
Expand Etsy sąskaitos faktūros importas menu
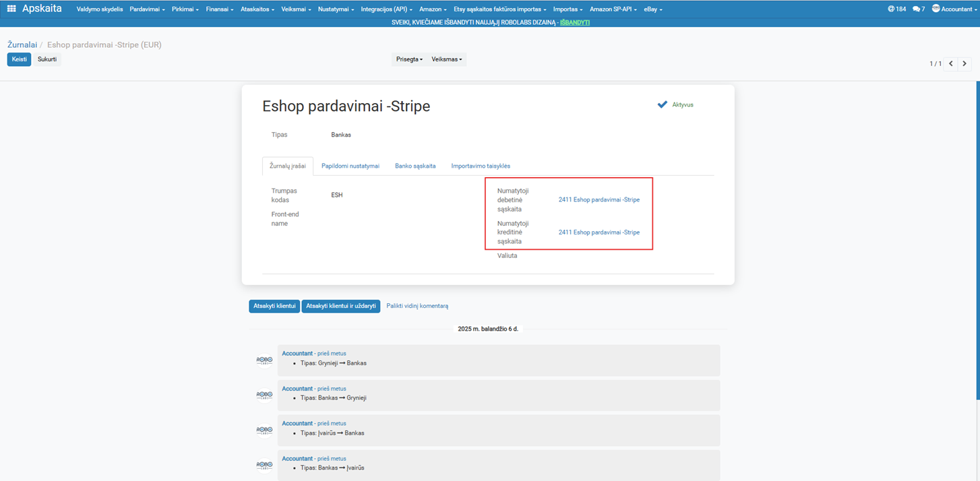[x=500, y=9]
